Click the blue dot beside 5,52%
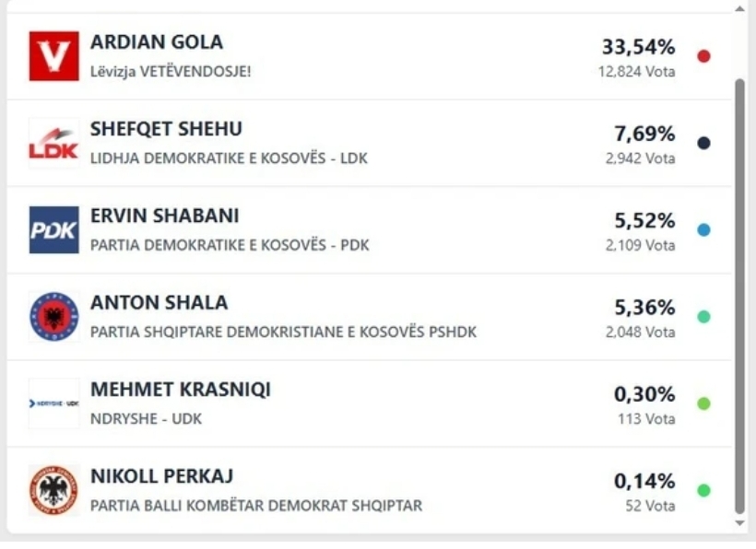 [x=703, y=230]
